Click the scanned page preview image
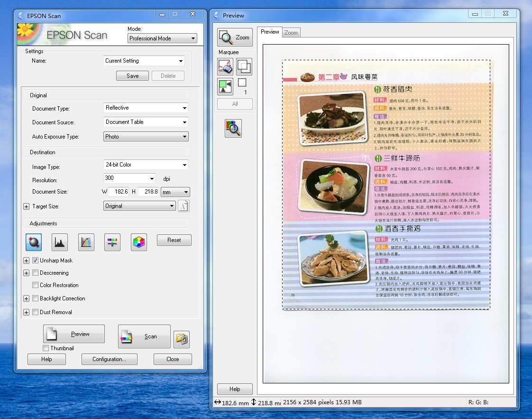The image size is (532, 419). 386,185
